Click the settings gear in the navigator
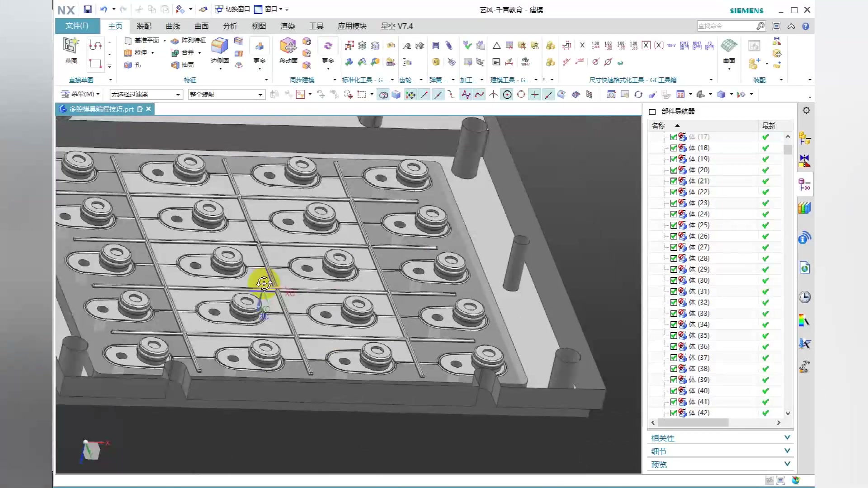Image resolution: width=868 pixels, height=488 pixels. (x=806, y=110)
